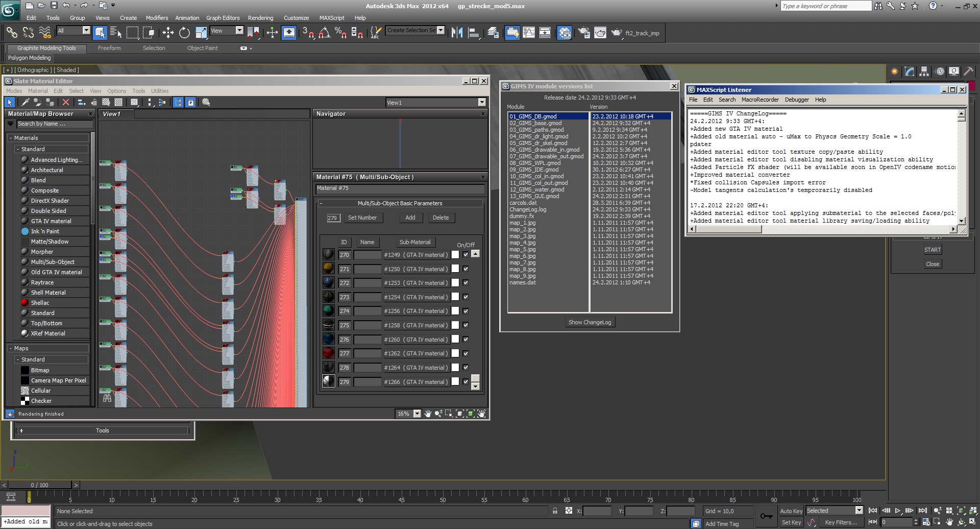This screenshot has width=980, height=529.
Task: Open the Hierarchy command panel tab
Action: click(924, 72)
